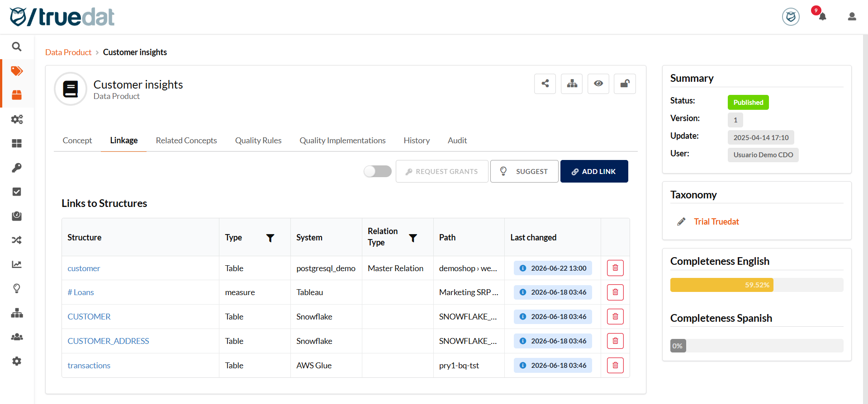868x404 pixels.
Task: Open the tags (glossary) sidebar icon
Action: 17,71
